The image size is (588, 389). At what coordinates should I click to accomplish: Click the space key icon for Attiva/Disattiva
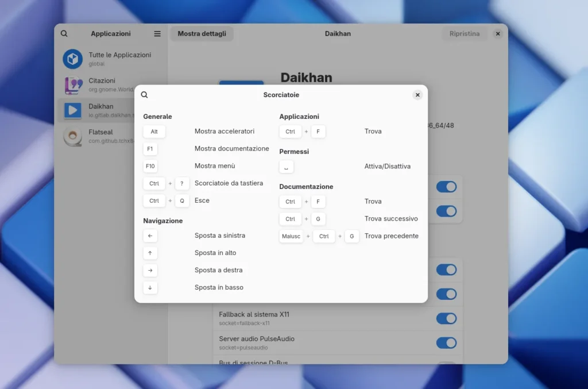[x=286, y=167]
